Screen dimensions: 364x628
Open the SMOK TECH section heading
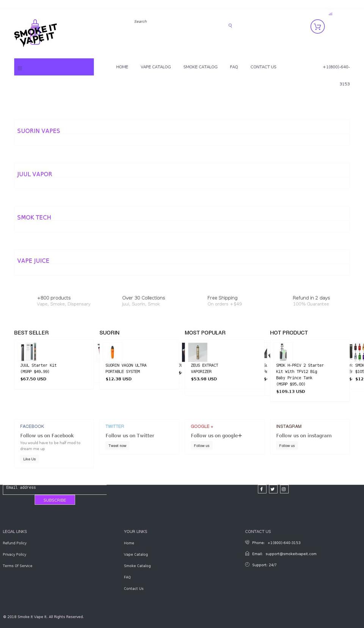[x=34, y=217]
